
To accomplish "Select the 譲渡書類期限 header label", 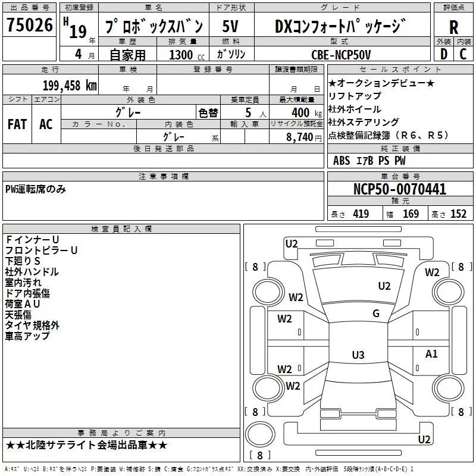I will tap(296, 70).
